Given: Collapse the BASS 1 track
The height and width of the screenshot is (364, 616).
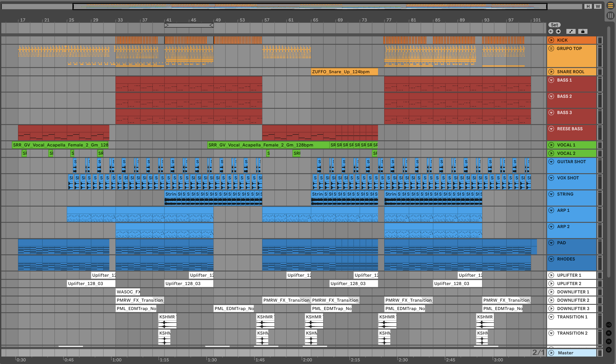Looking at the screenshot, I should click(551, 80).
